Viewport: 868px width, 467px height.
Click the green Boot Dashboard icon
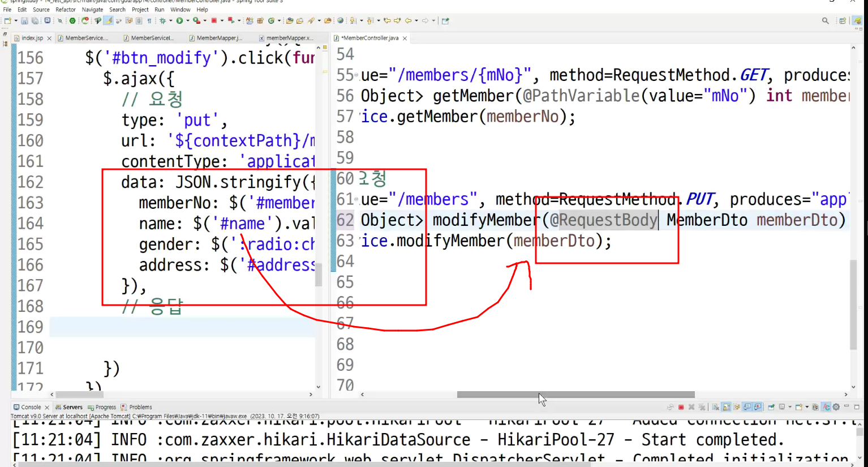coord(72,21)
